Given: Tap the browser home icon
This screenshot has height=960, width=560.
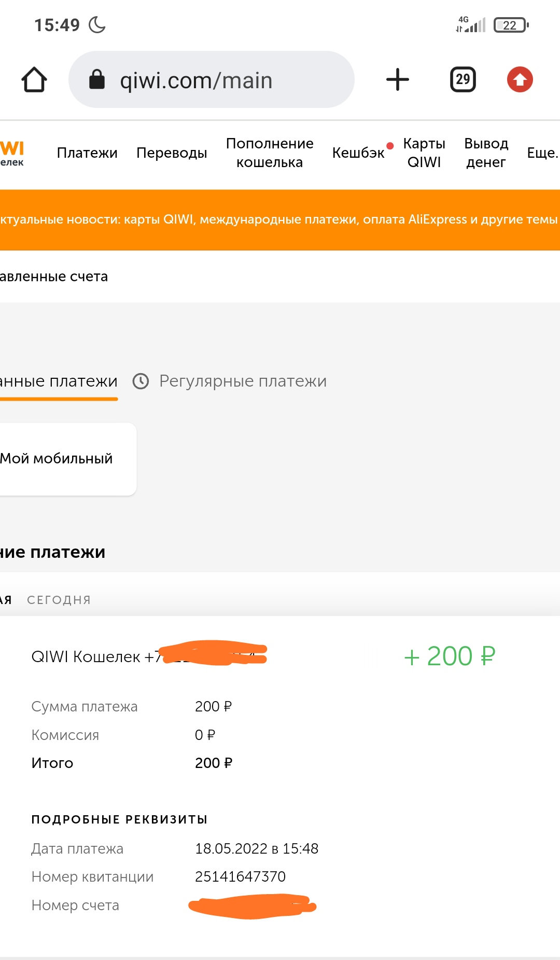Looking at the screenshot, I should [x=34, y=79].
